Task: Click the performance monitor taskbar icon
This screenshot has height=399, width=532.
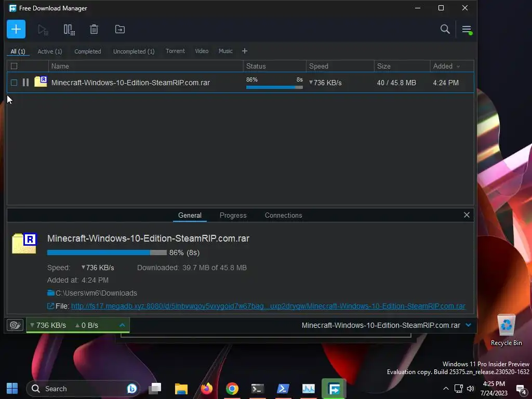Action: pos(309,389)
